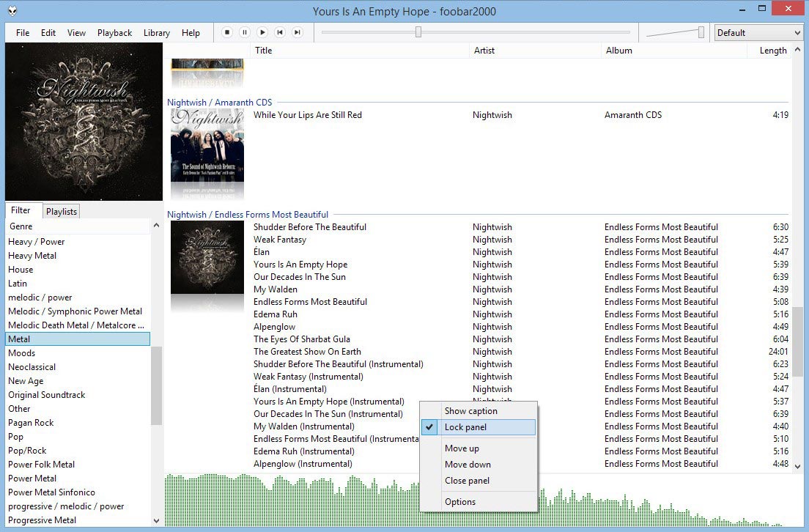The height and width of the screenshot is (532, 809).
Task: Select Options from the context menu
Action: pos(460,502)
